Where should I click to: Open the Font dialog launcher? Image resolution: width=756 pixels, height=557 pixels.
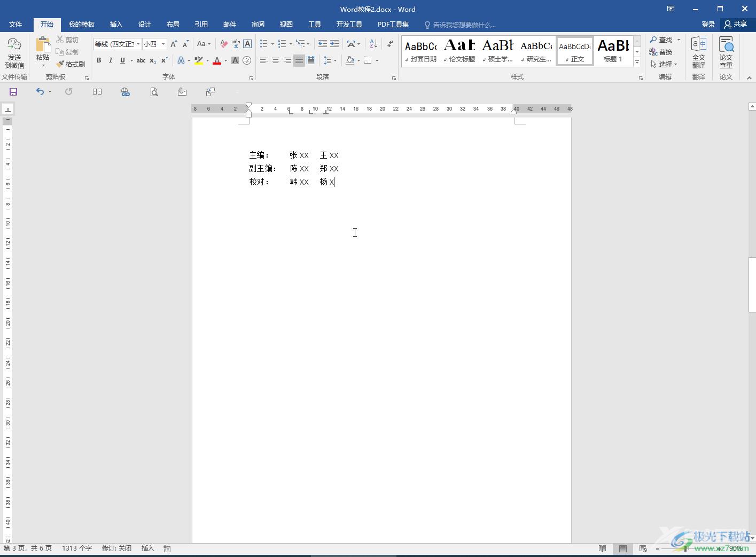[251, 78]
